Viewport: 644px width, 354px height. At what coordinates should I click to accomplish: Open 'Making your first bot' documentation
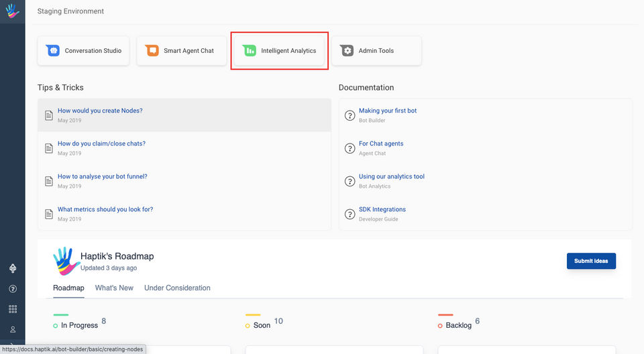click(x=388, y=111)
